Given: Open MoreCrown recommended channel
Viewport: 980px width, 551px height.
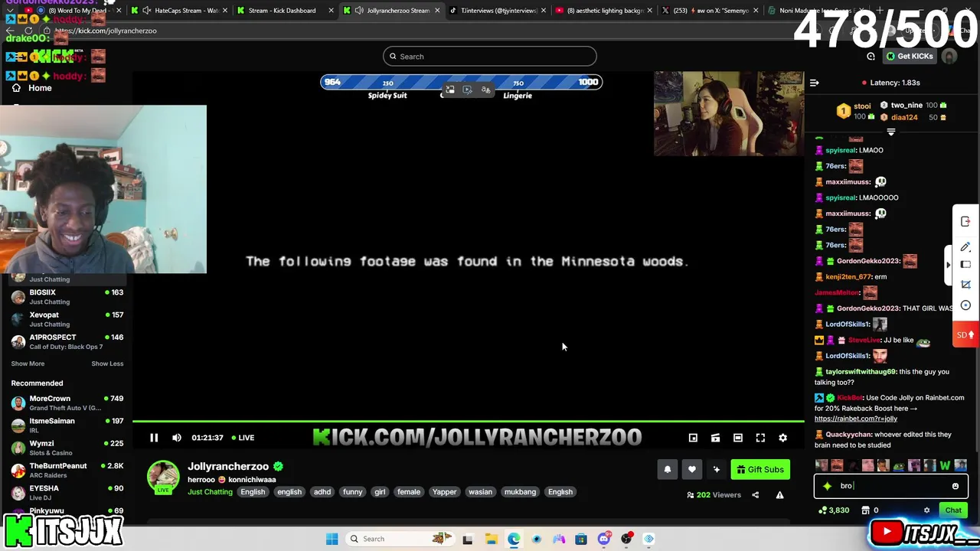Looking at the screenshot, I should click(67, 403).
